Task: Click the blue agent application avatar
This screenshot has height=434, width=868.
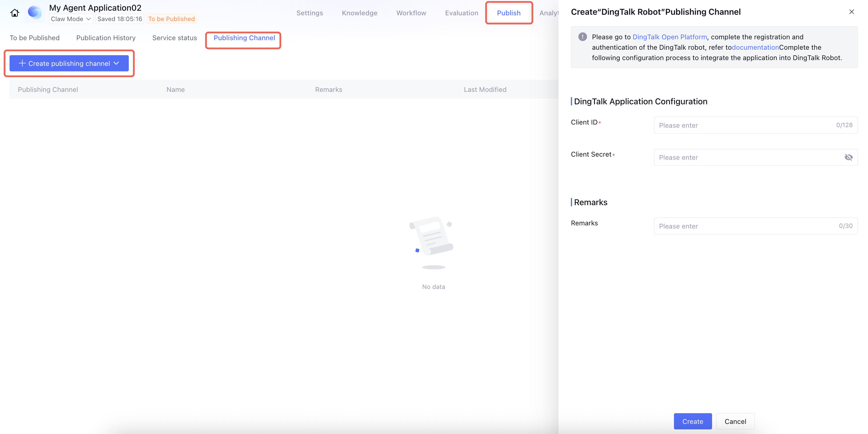Action: [x=34, y=13]
